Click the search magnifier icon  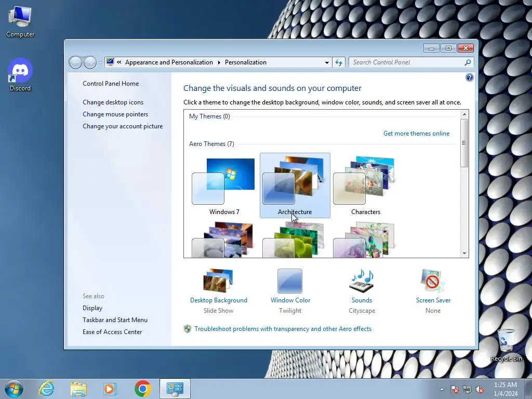(468, 62)
